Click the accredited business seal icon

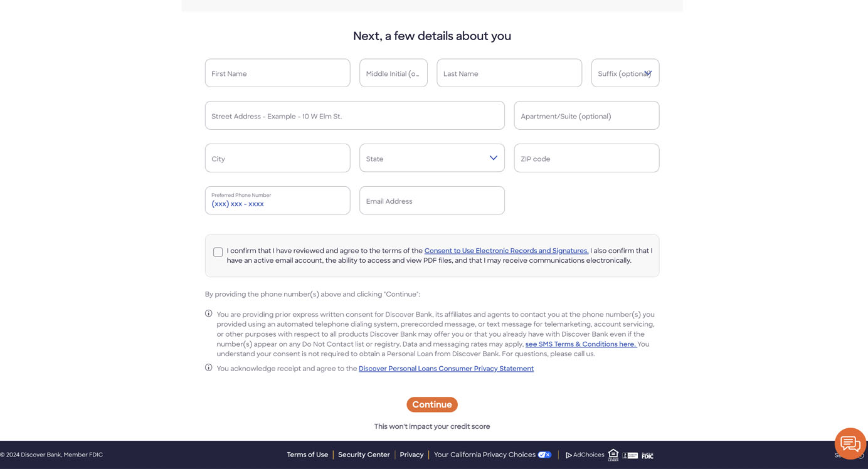point(630,455)
